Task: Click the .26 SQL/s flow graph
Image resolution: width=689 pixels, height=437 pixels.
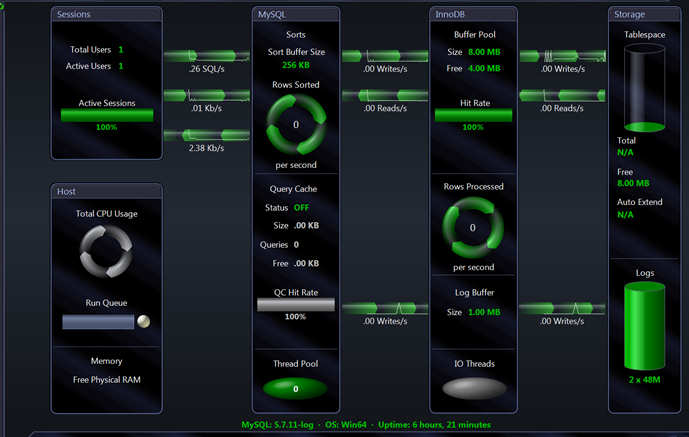Action: (x=207, y=56)
